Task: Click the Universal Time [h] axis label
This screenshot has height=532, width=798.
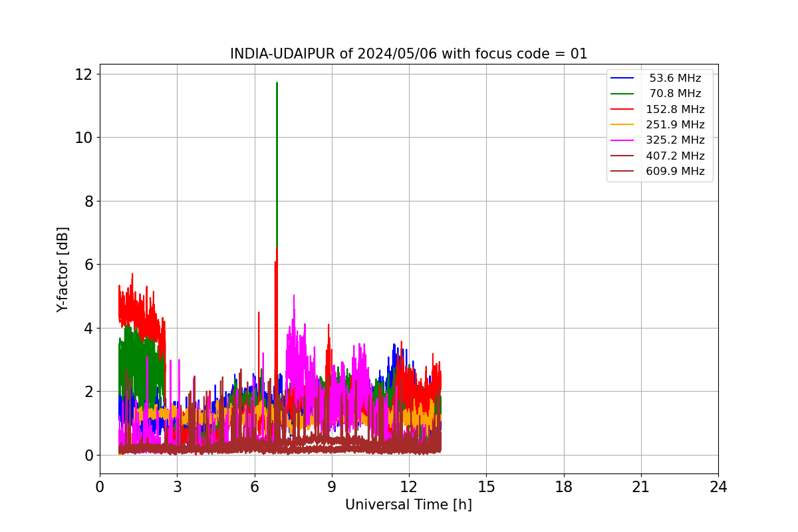Action: pos(408,505)
